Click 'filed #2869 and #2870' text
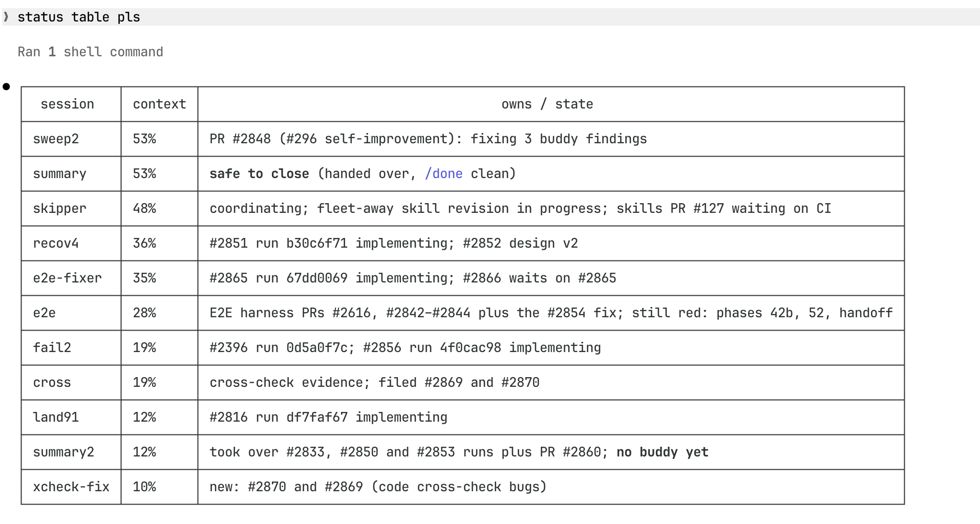This screenshot has height=524, width=980. (x=459, y=383)
